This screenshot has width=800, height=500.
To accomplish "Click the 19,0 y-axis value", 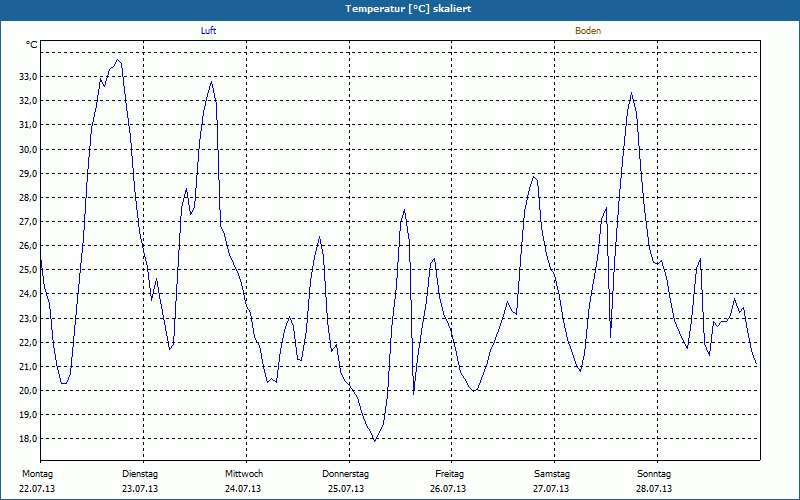I will coord(29,415).
